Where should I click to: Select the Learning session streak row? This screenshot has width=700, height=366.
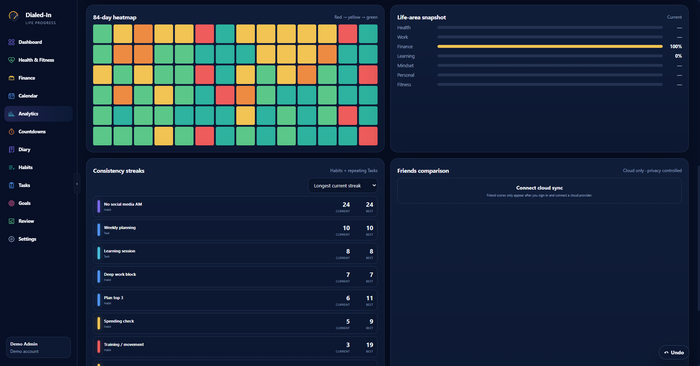pyautogui.click(x=235, y=253)
